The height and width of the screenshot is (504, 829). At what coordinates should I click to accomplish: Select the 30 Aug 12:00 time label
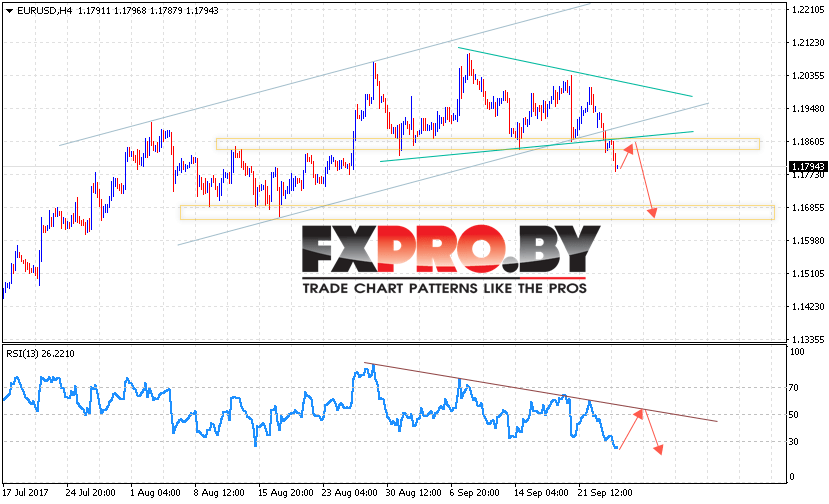click(413, 493)
